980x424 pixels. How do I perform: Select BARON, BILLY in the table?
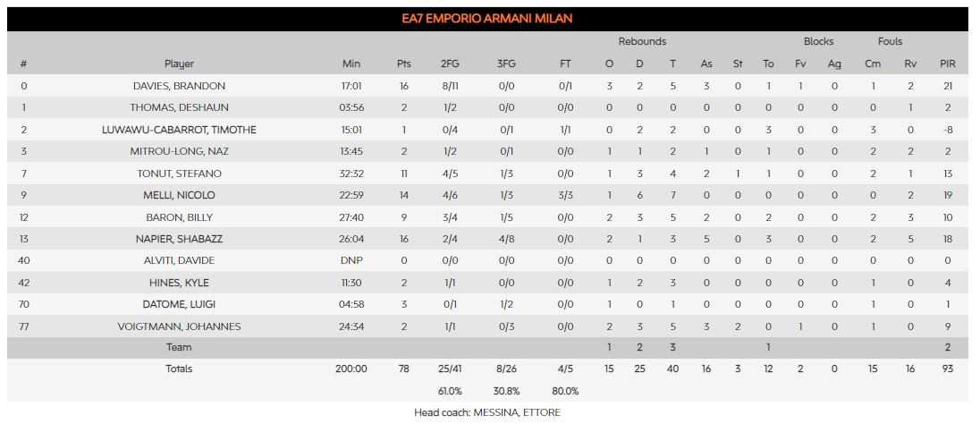(x=179, y=217)
